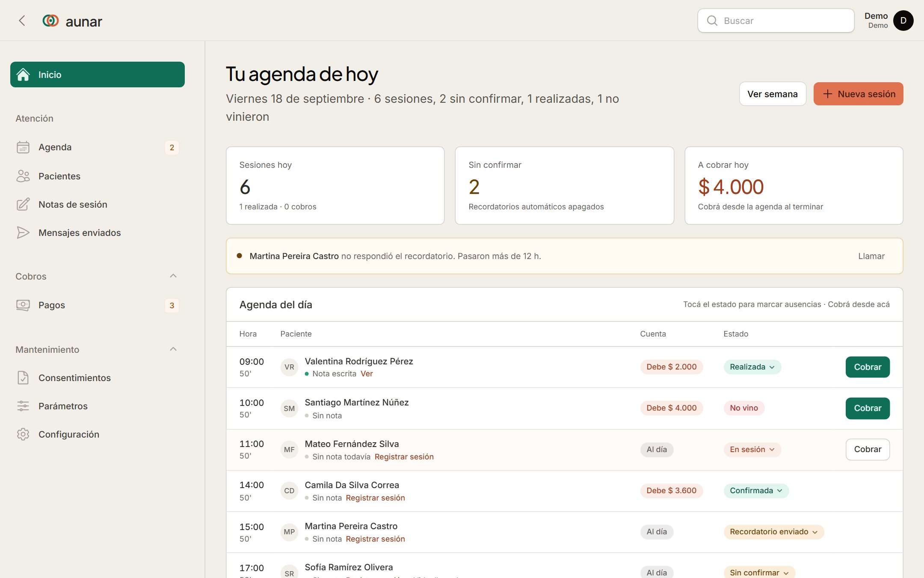
Task: Click the Debe $ 4.000 account pill
Action: tap(671, 408)
